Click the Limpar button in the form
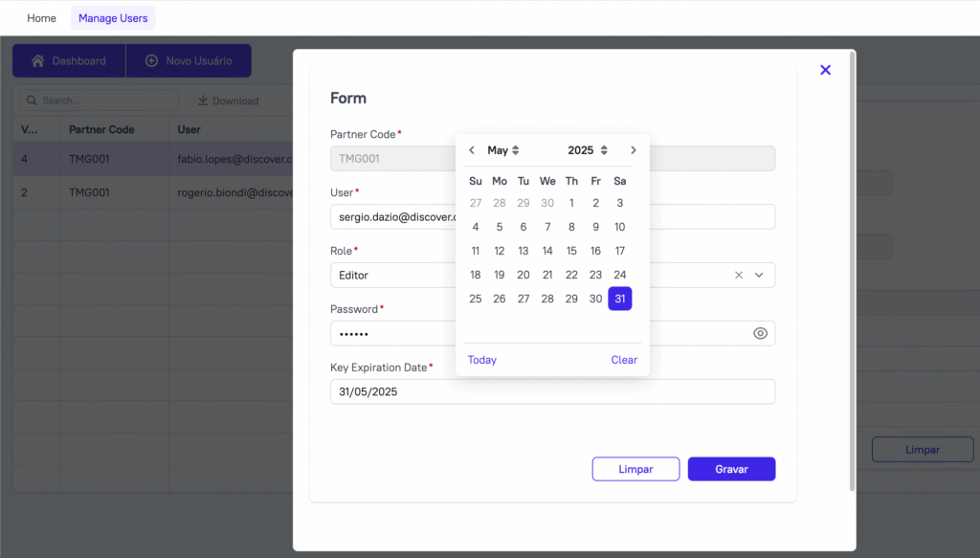Image resolution: width=980 pixels, height=558 pixels. [x=635, y=469]
